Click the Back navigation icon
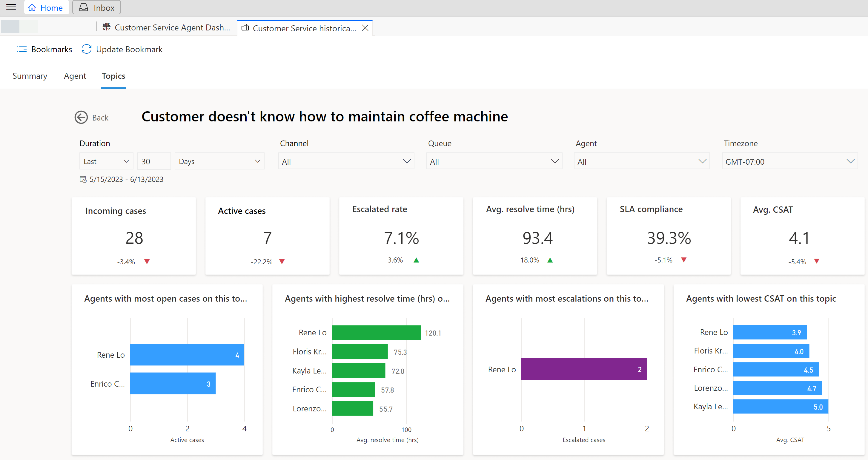 point(80,118)
